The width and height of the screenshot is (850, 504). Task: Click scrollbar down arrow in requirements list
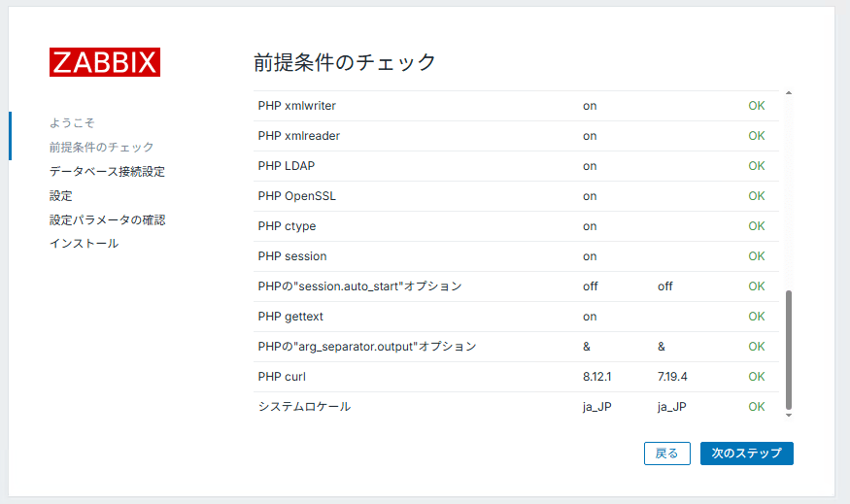[788, 415]
